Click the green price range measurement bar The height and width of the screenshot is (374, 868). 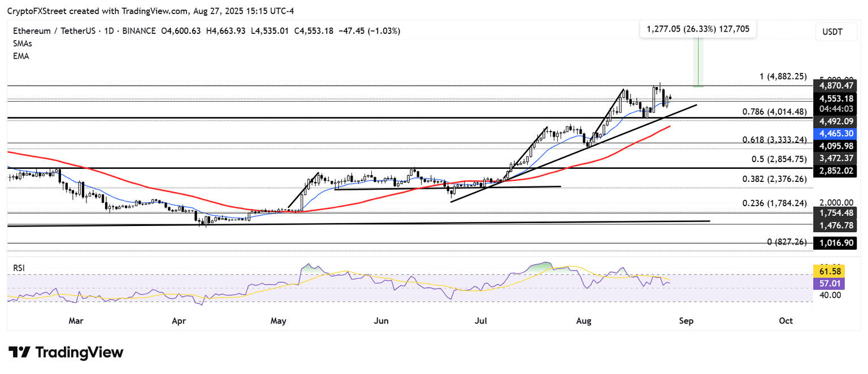point(698,62)
